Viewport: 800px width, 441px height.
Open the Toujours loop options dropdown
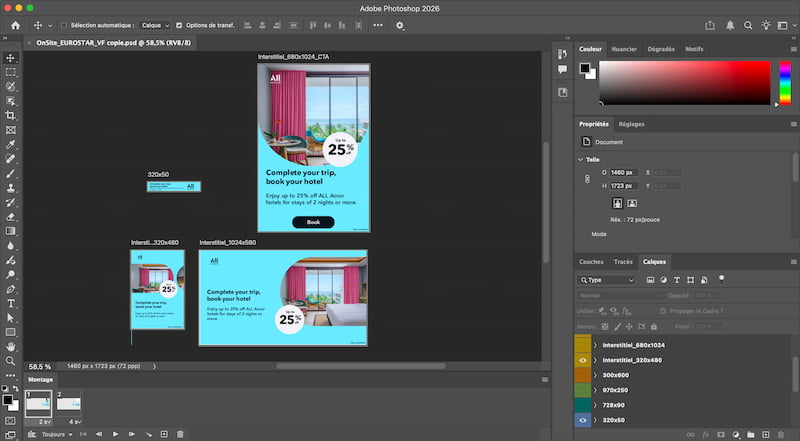[x=57, y=434]
